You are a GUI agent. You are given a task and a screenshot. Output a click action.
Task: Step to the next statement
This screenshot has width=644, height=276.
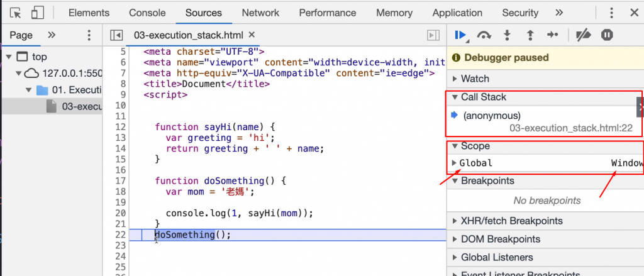(553, 35)
